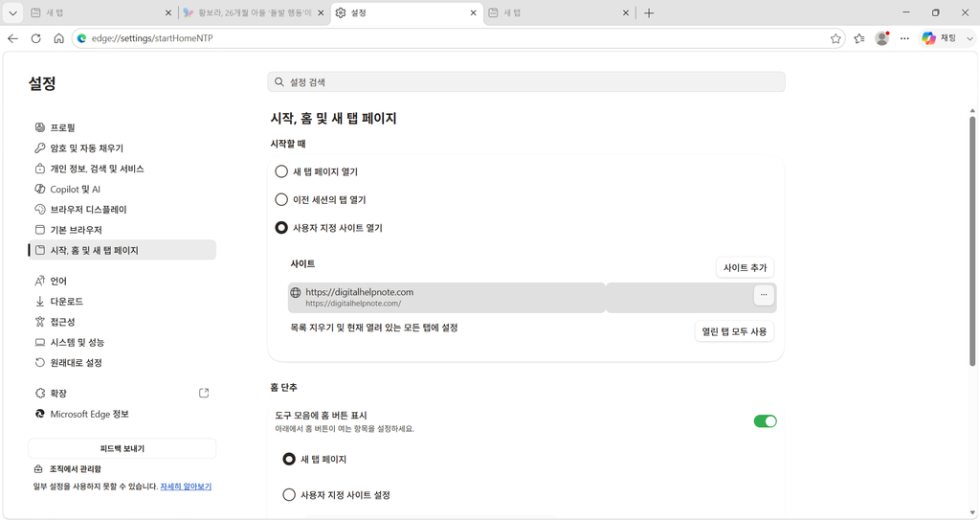Close the first 새 탭 tab
This screenshot has height=521, width=980.
click(x=168, y=12)
